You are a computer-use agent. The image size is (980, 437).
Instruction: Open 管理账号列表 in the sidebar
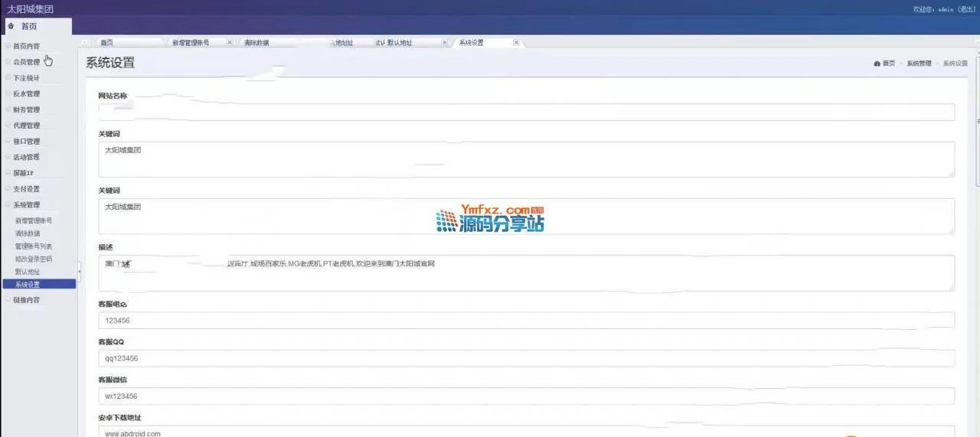click(x=34, y=246)
